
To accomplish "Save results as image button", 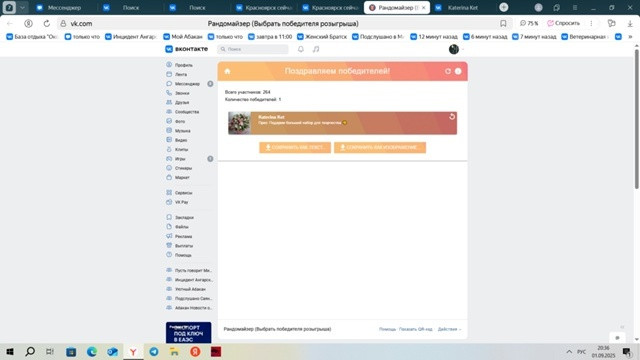I will click(x=380, y=147).
